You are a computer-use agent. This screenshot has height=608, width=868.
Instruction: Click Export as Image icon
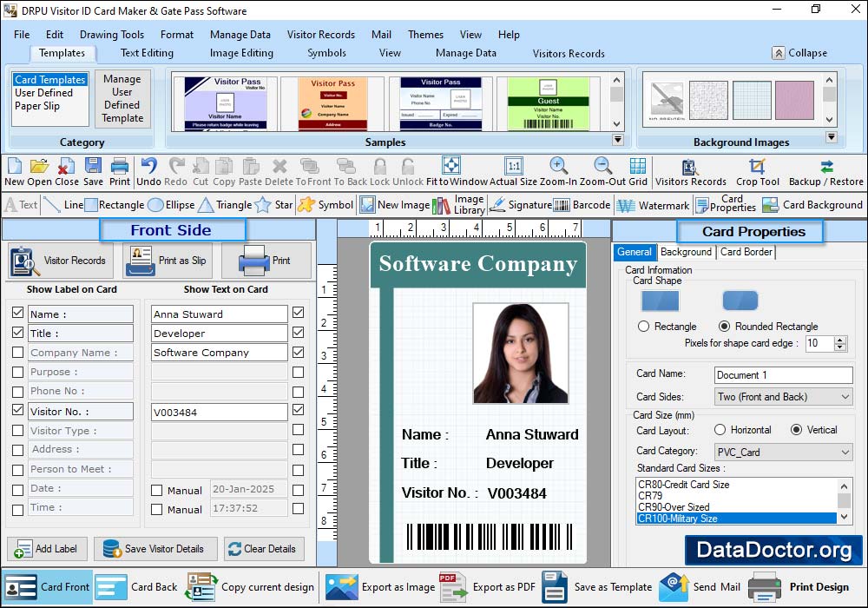pyautogui.click(x=341, y=587)
